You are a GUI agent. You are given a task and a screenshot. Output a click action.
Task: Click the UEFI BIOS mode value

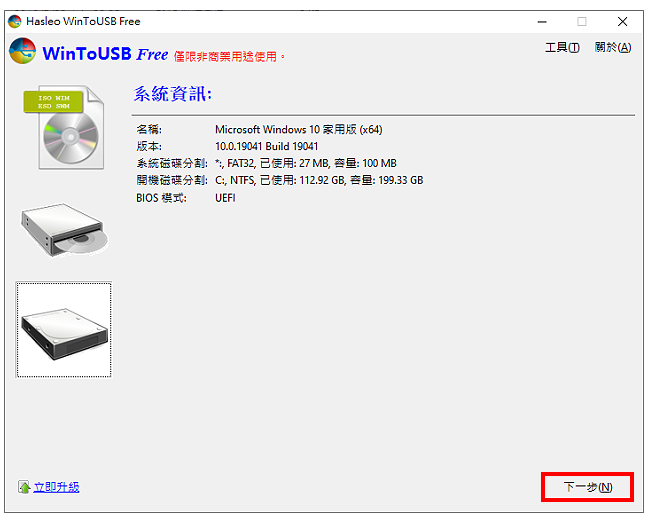coord(225,198)
